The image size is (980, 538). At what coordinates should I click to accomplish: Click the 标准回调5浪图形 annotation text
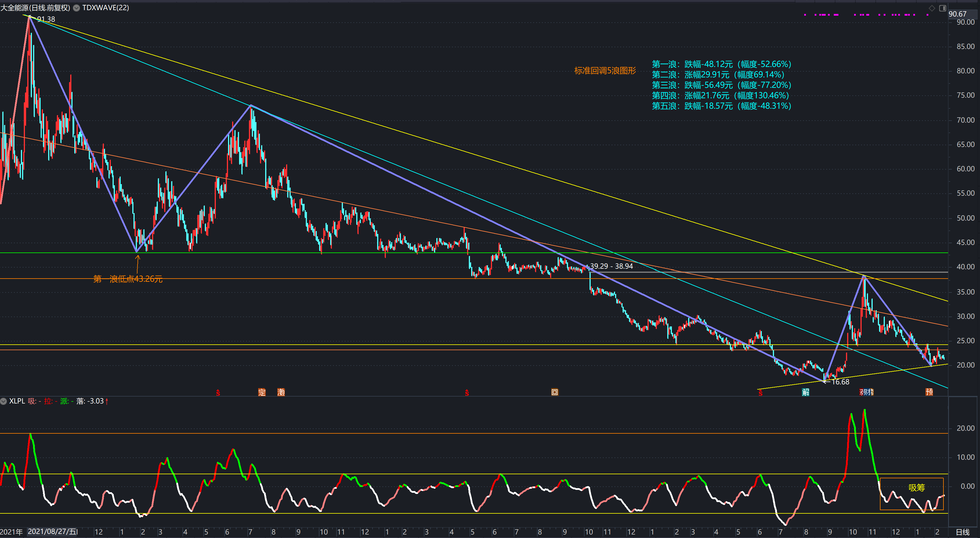(x=605, y=71)
